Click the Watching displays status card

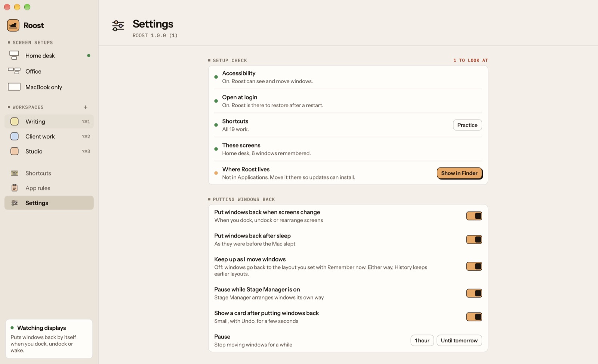click(x=49, y=339)
